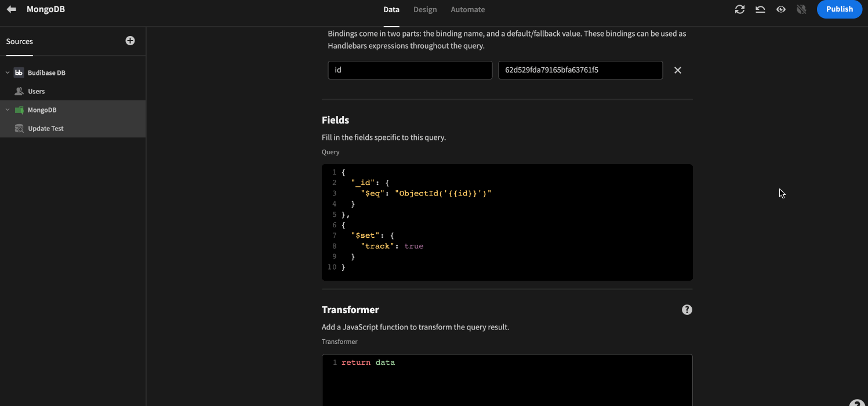Click the Budibase DB source icon

[x=19, y=72]
